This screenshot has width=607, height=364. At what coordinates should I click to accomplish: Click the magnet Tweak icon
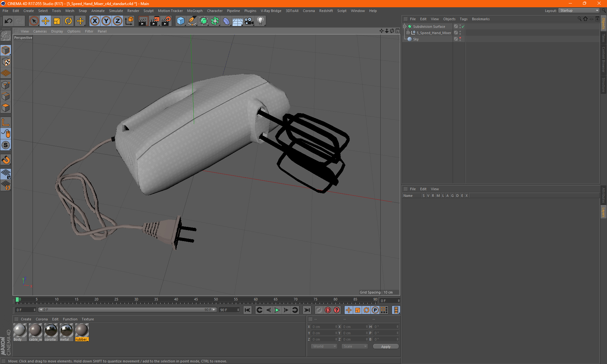tap(6, 160)
